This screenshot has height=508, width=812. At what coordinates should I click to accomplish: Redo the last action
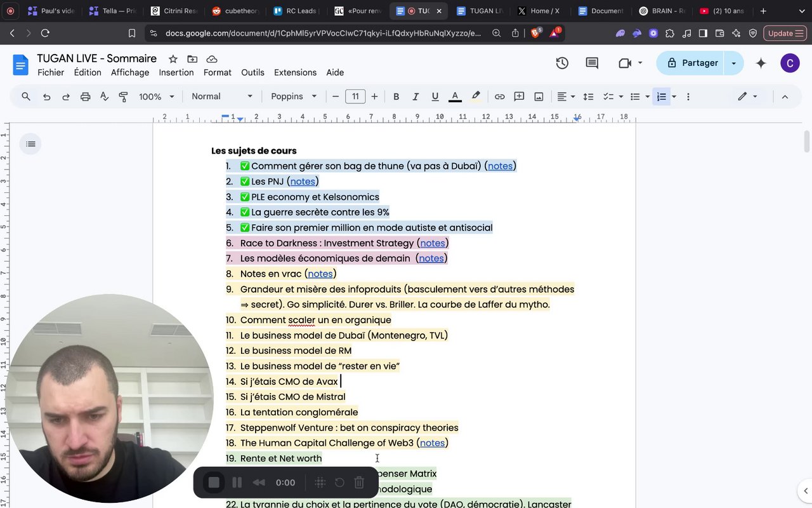66,97
